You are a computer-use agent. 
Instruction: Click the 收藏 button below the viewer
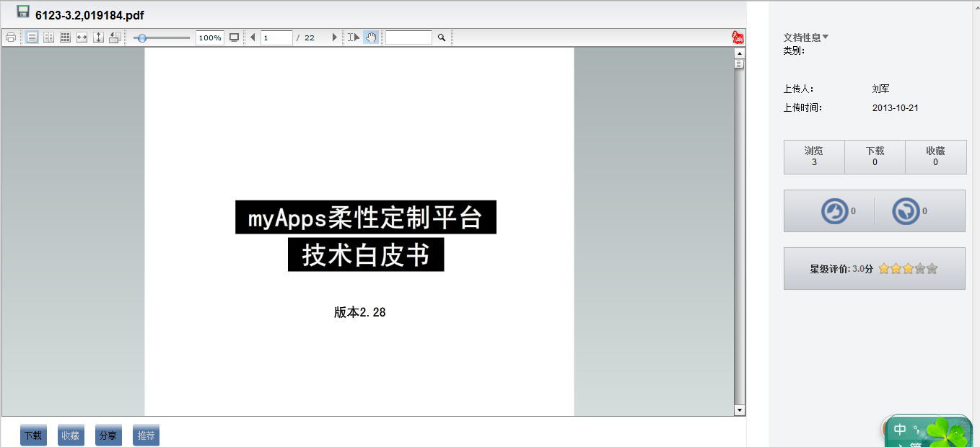pos(71,435)
